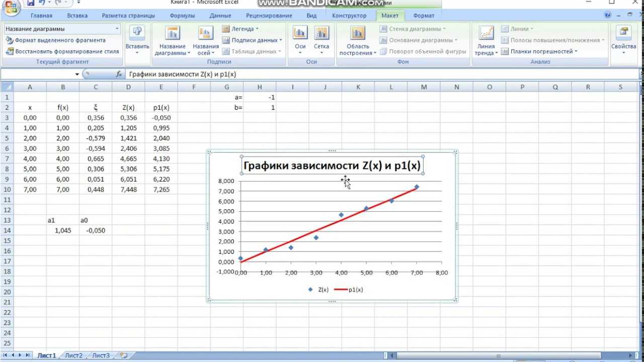Open Планки погрешностей error bars menu
Viewport: 644px width, 362px height.
(539, 51)
